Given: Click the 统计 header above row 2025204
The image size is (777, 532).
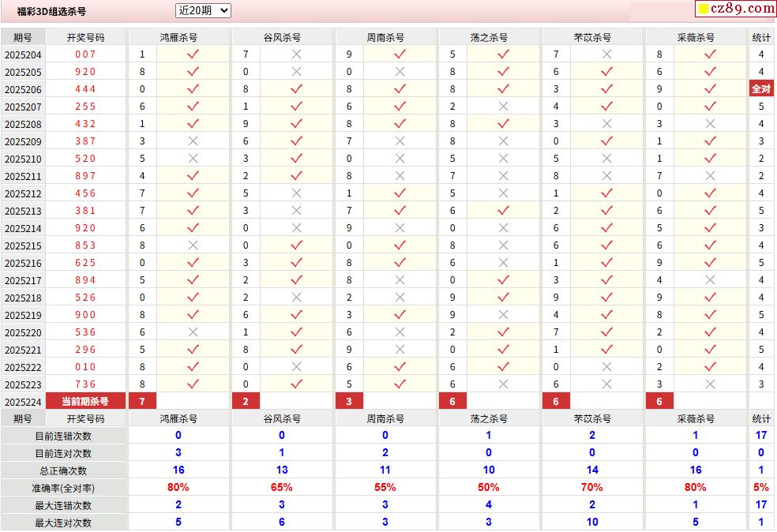Looking at the screenshot, I should pyautogui.click(x=761, y=38).
